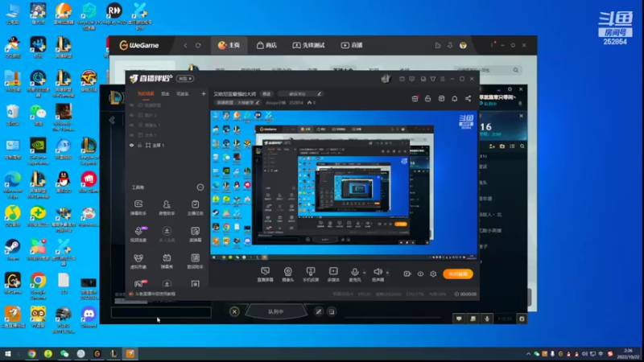Image resolution: width=644 pixels, height=362 pixels.
Task: Toggle visibility of 全屏 1 source
Action: (x=131, y=146)
